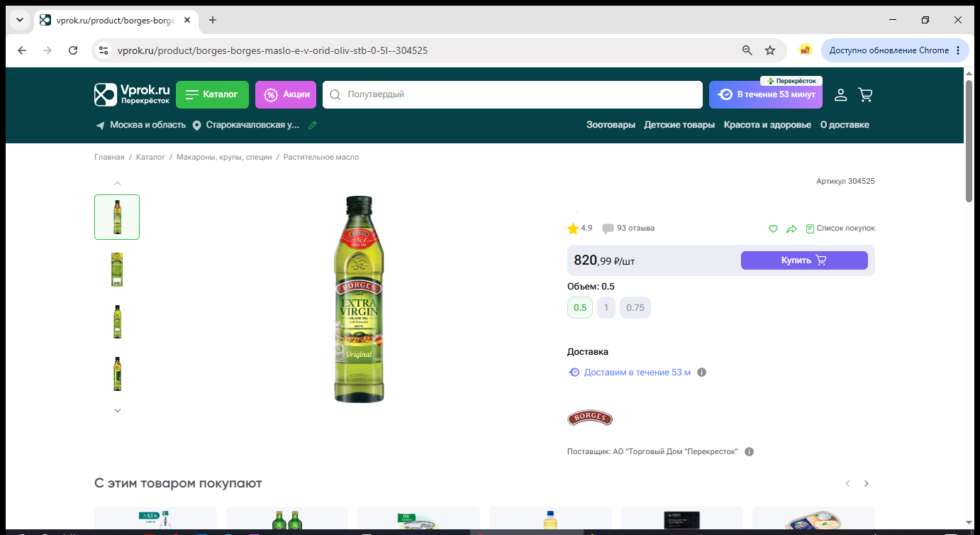The image size is (980, 535).
Task: Click the yellow star rating icon
Action: click(573, 228)
